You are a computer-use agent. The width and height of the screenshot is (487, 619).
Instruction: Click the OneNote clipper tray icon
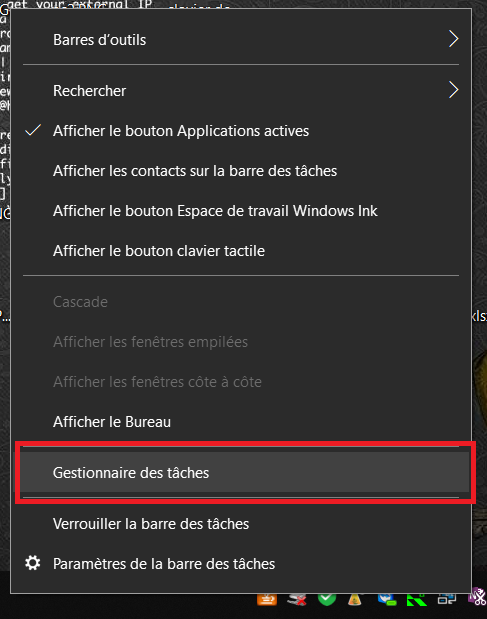(x=477, y=598)
